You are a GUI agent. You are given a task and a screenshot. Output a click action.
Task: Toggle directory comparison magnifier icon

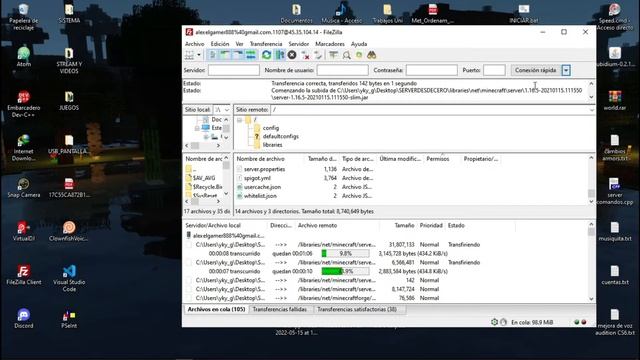click(347, 55)
